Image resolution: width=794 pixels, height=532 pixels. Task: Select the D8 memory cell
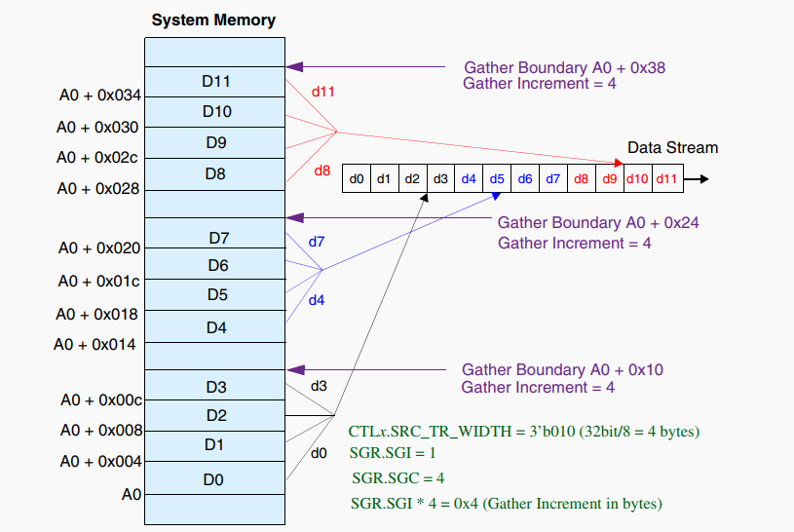pos(214,174)
